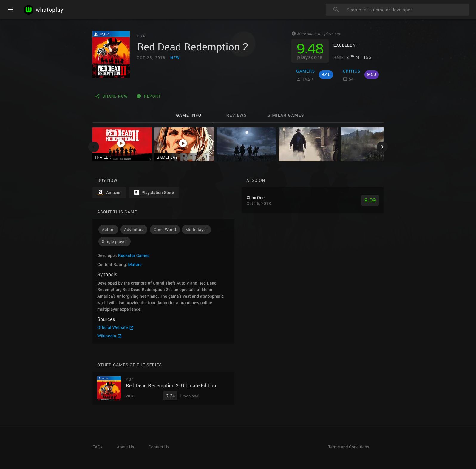Click the whatoplay logo icon

[28, 10]
